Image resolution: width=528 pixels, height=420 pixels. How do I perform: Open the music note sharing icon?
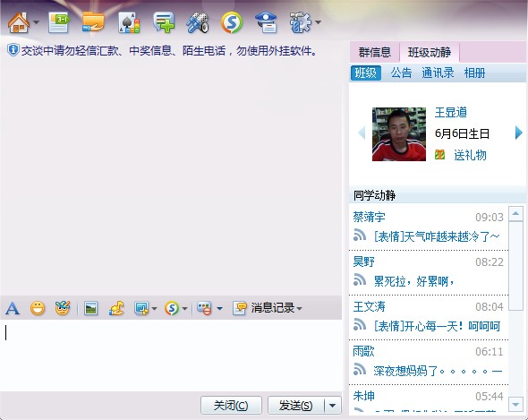[x=116, y=308]
